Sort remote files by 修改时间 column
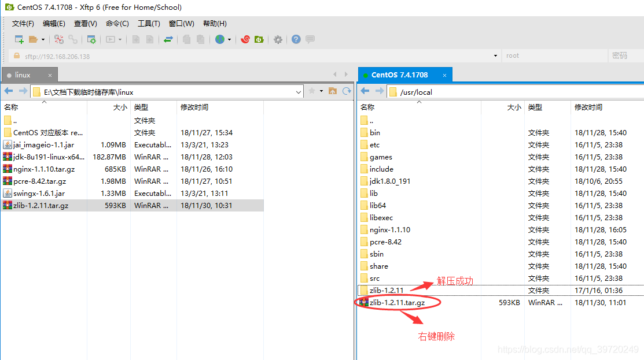The image size is (644, 360). [607, 107]
